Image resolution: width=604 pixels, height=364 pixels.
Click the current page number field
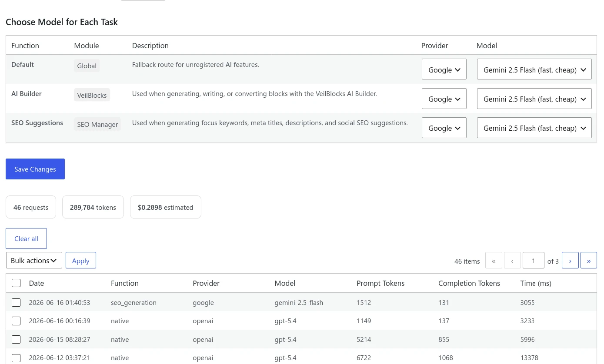tap(534, 261)
